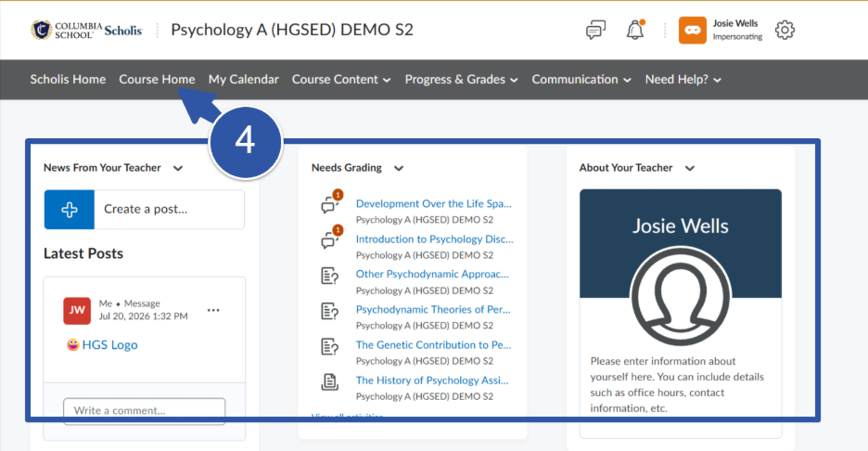Click the JW avatar on latest post
The image size is (868, 451).
click(77, 310)
